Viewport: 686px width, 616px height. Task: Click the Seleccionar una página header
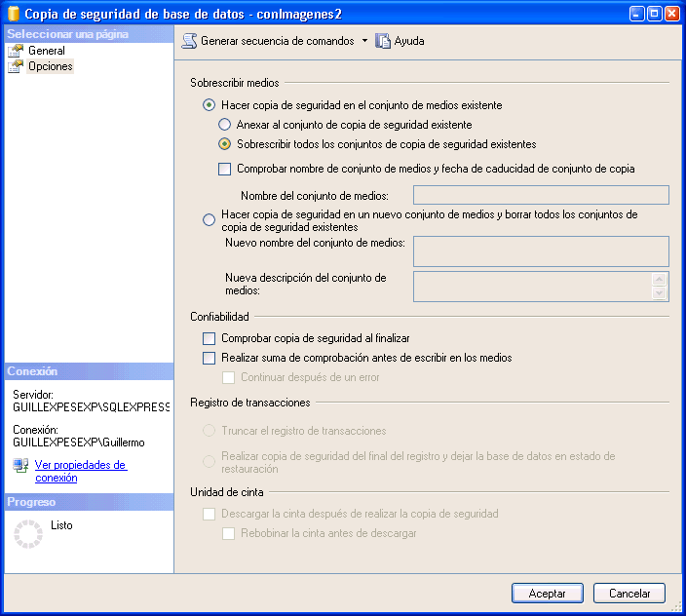point(90,34)
